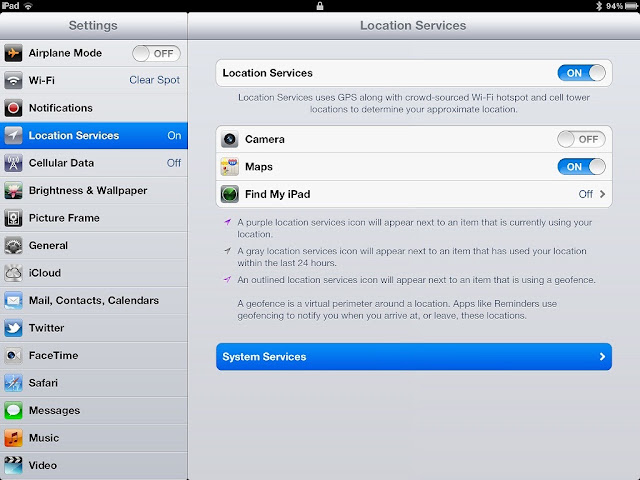640x480 pixels.
Task: Open Safari settings
Action: pyautogui.click(x=94, y=383)
